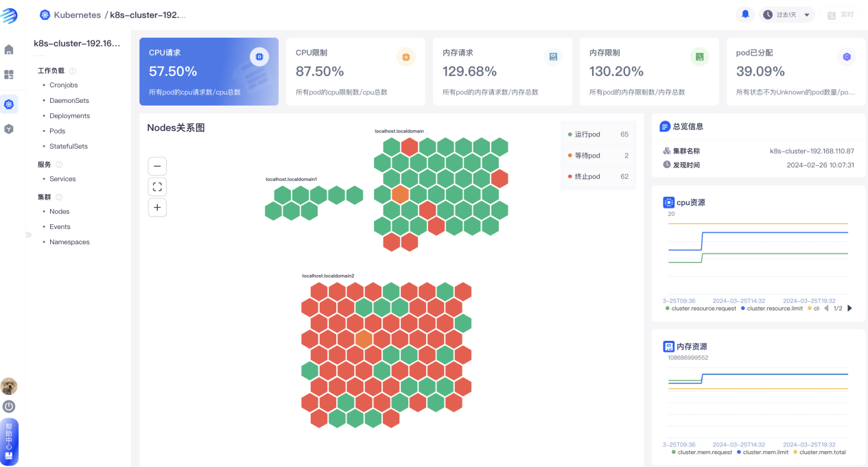Click the cube icon in left sidebar
The width and height of the screenshot is (868, 467).
pos(9,129)
